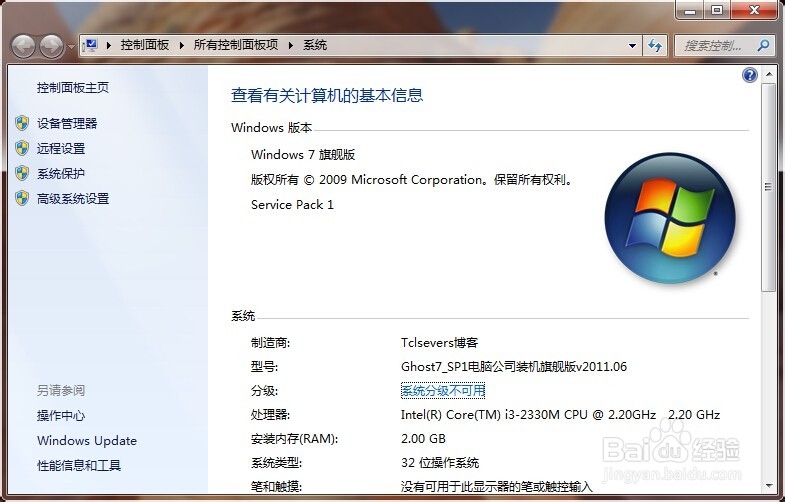This screenshot has width=785, height=502.
Task: Select the 所有控制面板项 breadcrumb
Action: tap(235, 45)
